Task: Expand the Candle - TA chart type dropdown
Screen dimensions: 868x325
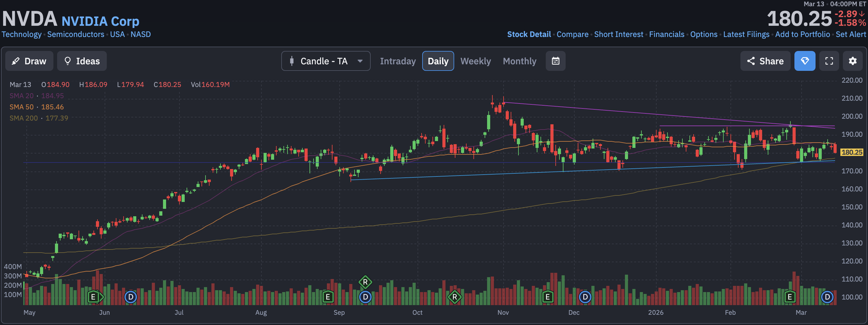Action: pyautogui.click(x=325, y=61)
